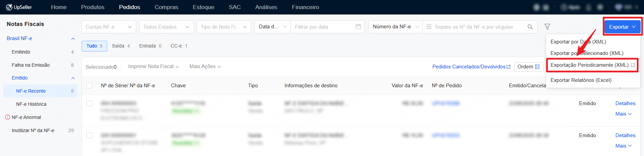Open Imprimir Nota Fiscal dropdown
The width and height of the screenshot is (644, 156).
[x=153, y=67]
